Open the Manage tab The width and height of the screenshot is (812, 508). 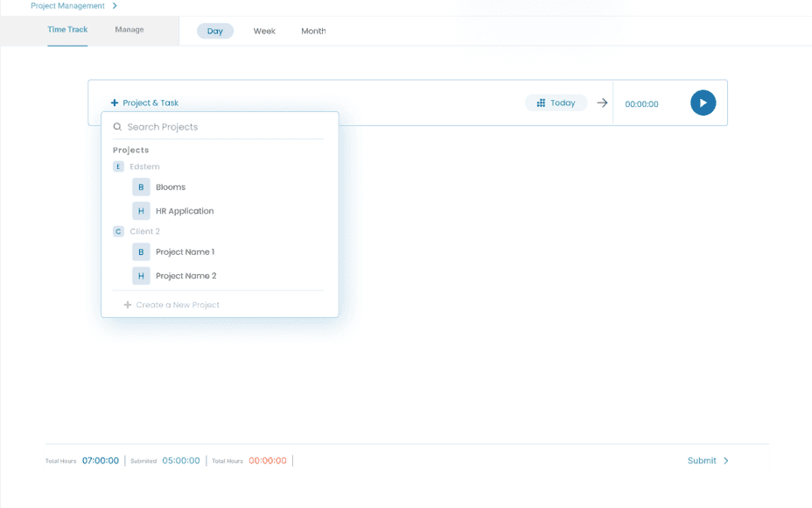[129, 30]
